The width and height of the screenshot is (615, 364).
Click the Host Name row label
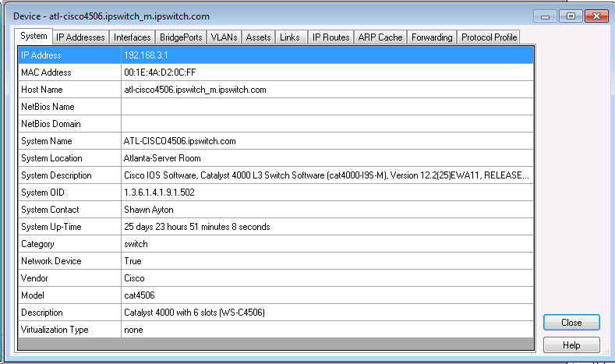(69, 90)
